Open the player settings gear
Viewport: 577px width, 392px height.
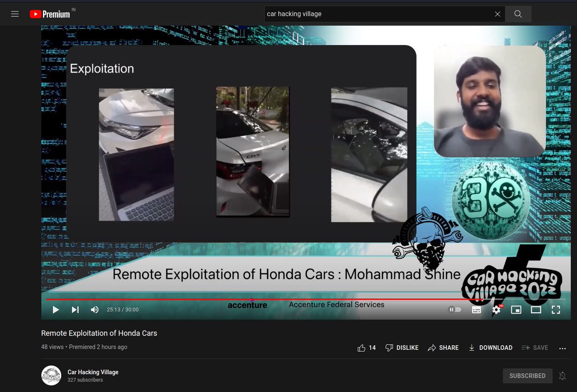496,310
